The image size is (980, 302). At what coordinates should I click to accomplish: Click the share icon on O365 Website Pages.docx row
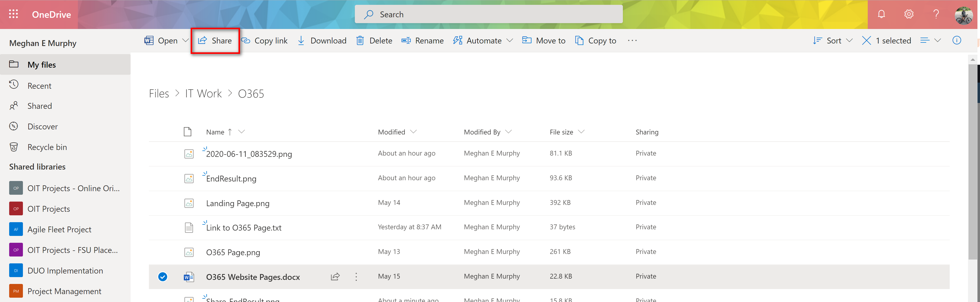point(335,277)
